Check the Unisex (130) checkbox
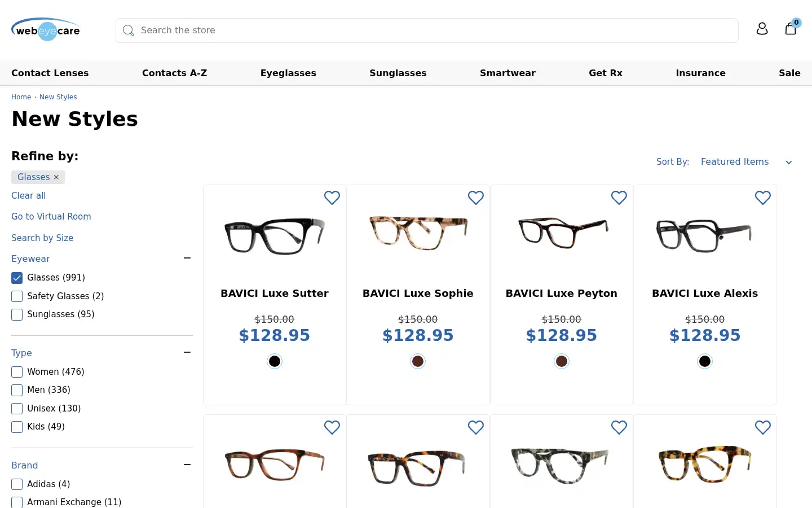Viewport: 812px width, 508px height. click(17, 409)
